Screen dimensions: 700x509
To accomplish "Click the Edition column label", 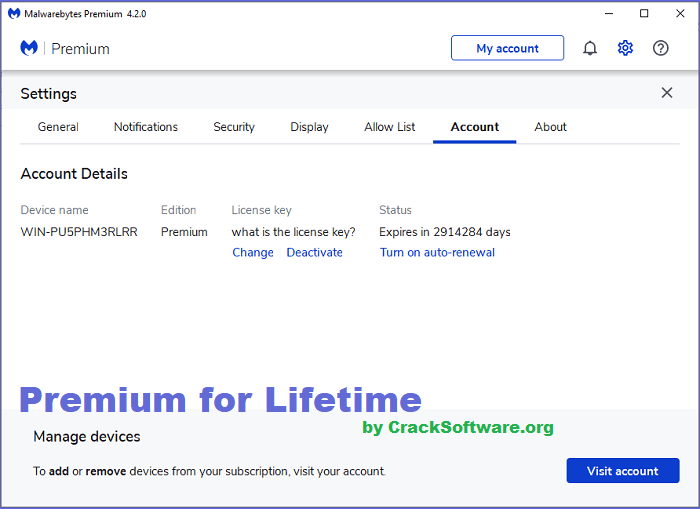I will tap(178, 210).
